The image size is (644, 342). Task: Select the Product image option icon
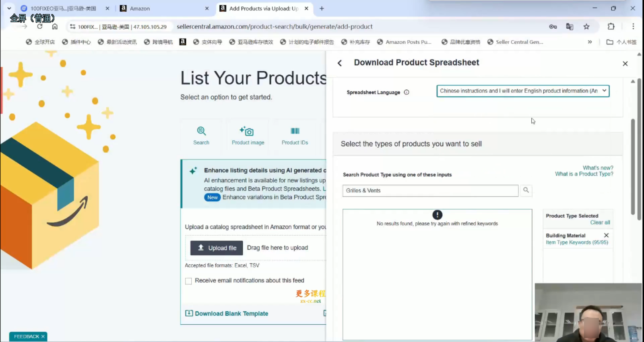click(x=248, y=131)
